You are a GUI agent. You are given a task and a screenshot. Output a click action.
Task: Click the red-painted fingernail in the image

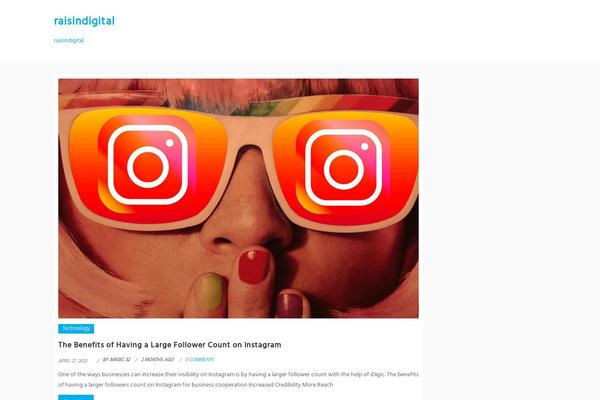(x=254, y=266)
